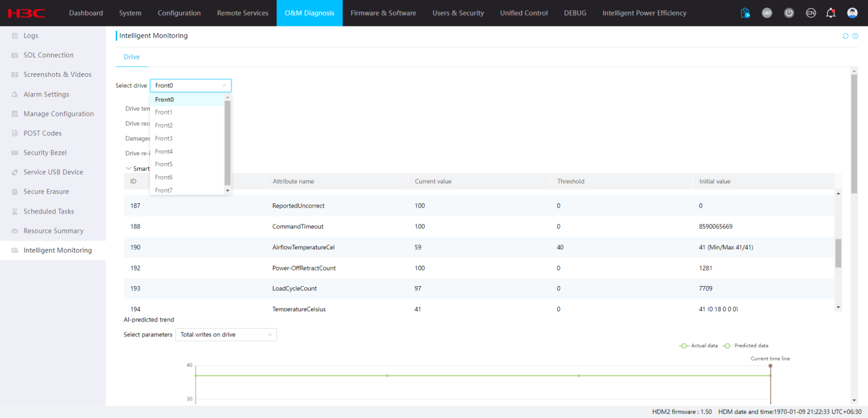Click the Smart table scroll-up arrow

[839, 193]
